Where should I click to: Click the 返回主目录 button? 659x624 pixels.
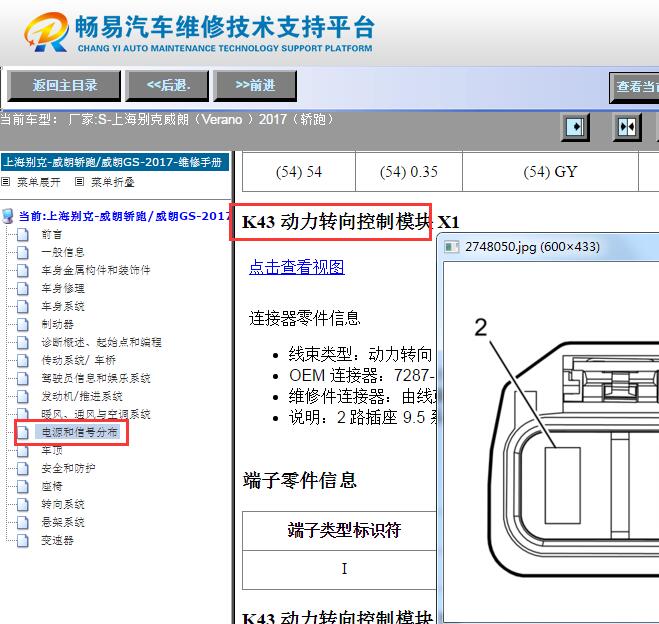point(64,86)
